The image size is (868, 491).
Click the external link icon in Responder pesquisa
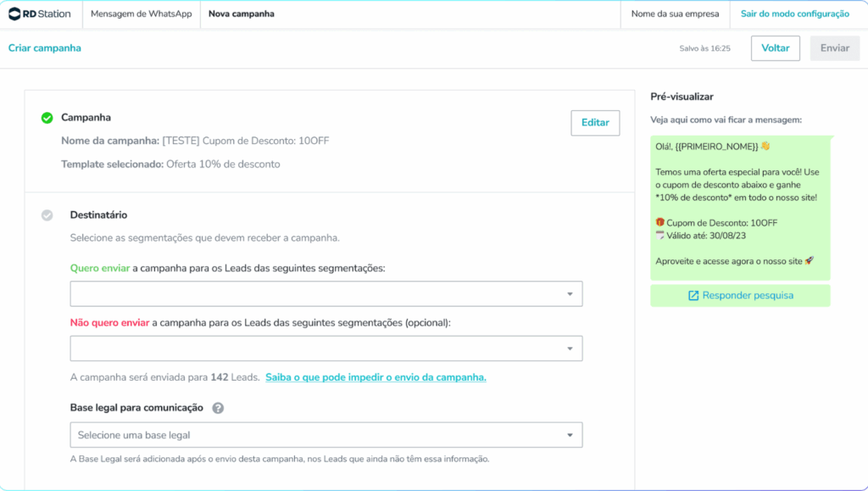click(693, 295)
